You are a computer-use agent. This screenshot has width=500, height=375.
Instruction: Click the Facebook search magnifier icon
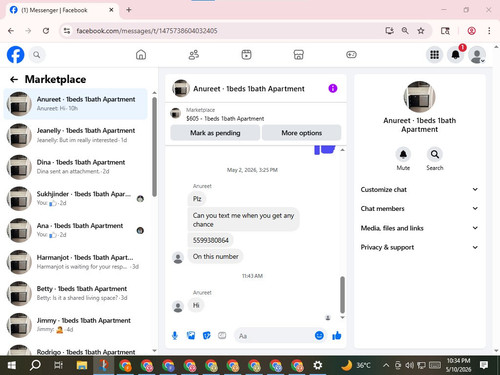pos(37,55)
